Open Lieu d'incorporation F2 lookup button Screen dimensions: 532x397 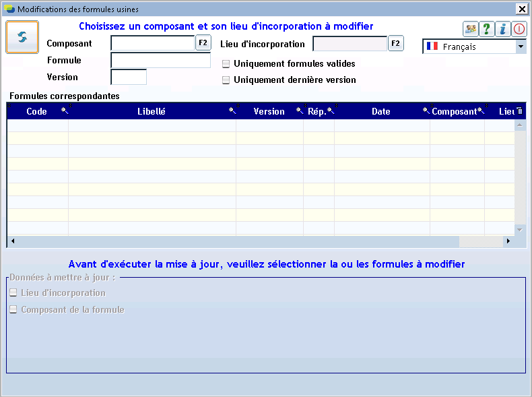(395, 43)
